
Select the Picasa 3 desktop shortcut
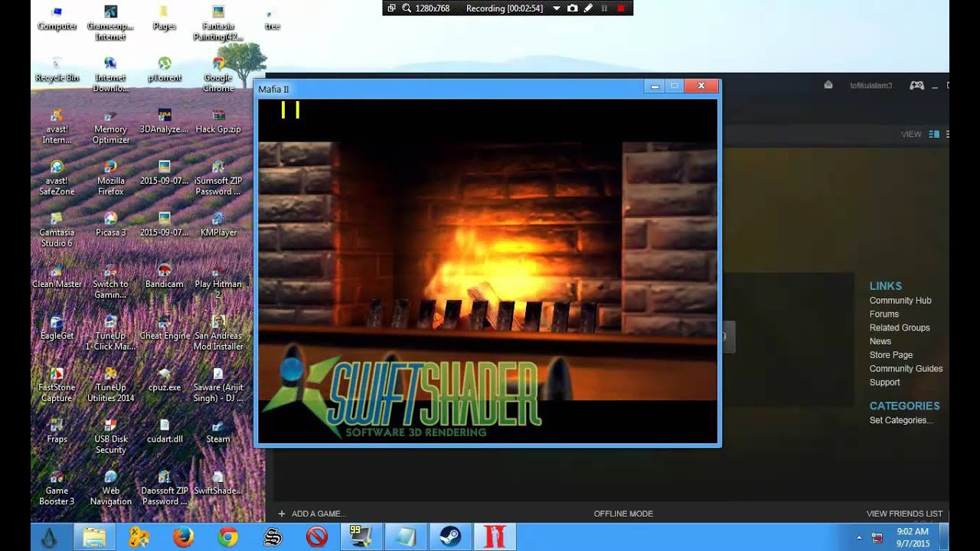(x=111, y=224)
